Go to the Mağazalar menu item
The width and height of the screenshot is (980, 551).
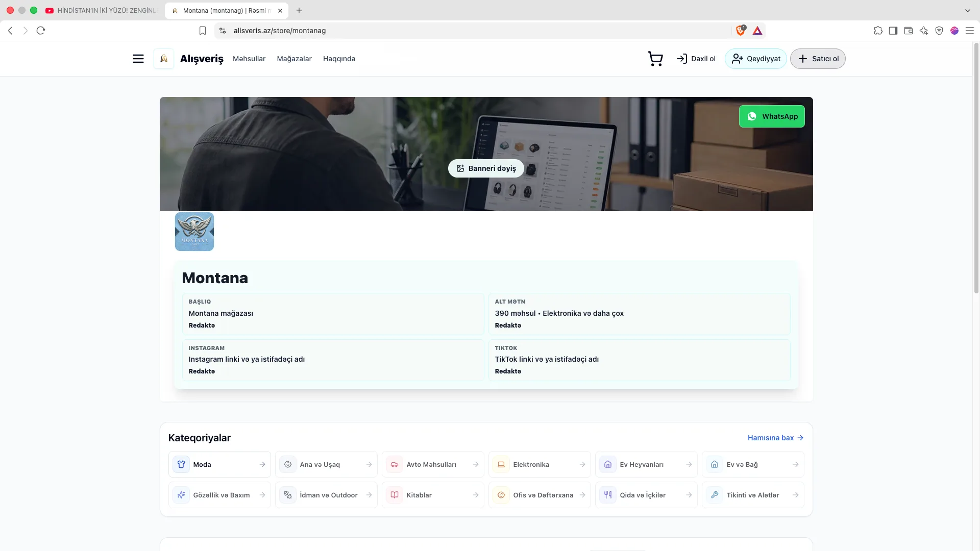pos(294,59)
